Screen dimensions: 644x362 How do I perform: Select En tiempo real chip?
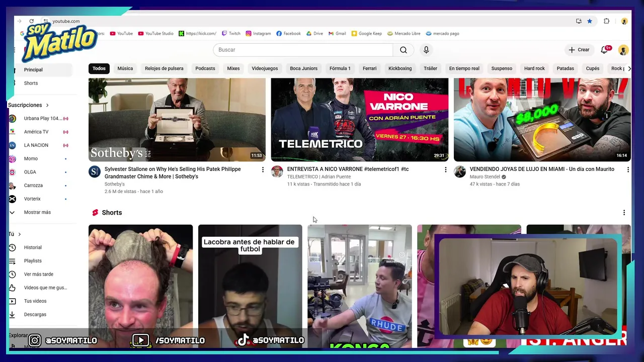tap(464, 68)
